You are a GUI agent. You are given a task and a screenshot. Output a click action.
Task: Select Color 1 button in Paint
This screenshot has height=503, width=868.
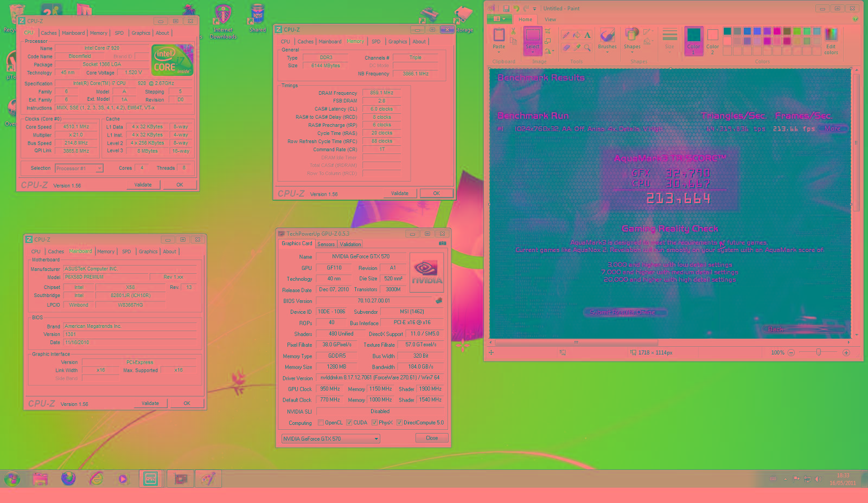[x=694, y=41]
